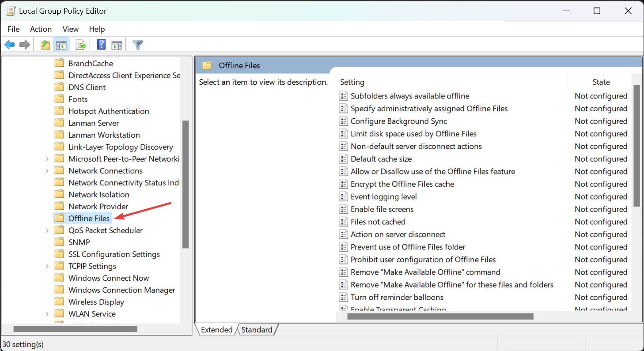Click the settings list horizontal scrollbar thumb
644x351 pixels.
440,316
